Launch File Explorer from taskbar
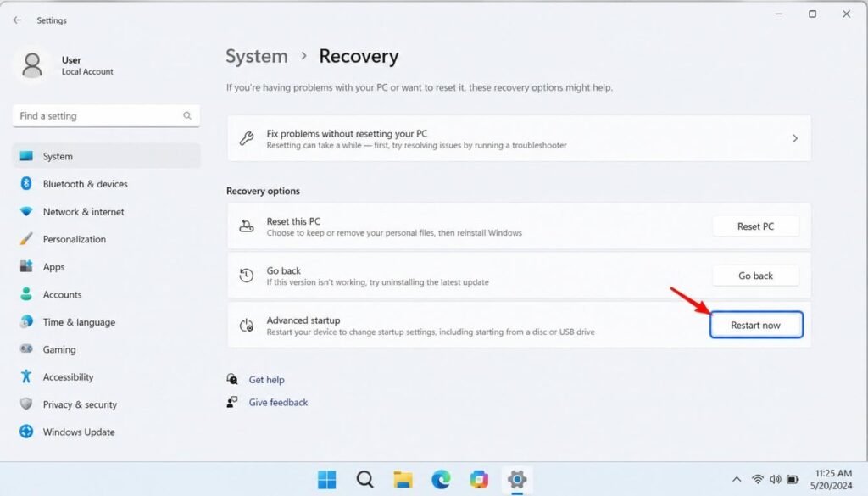 403,479
